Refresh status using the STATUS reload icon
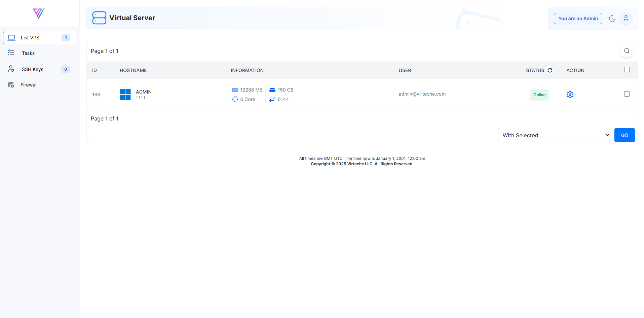This screenshot has width=644, height=318. coord(550,70)
